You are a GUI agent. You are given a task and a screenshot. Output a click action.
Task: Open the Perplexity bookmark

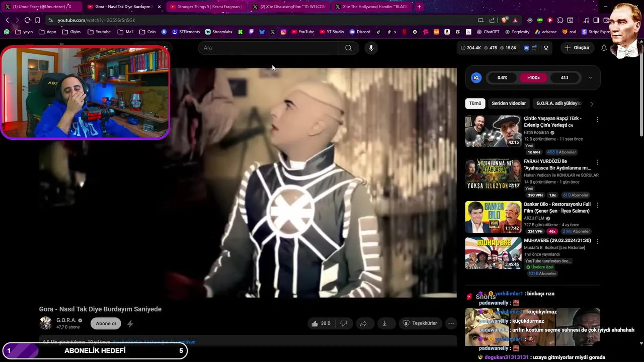tap(517, 32)
